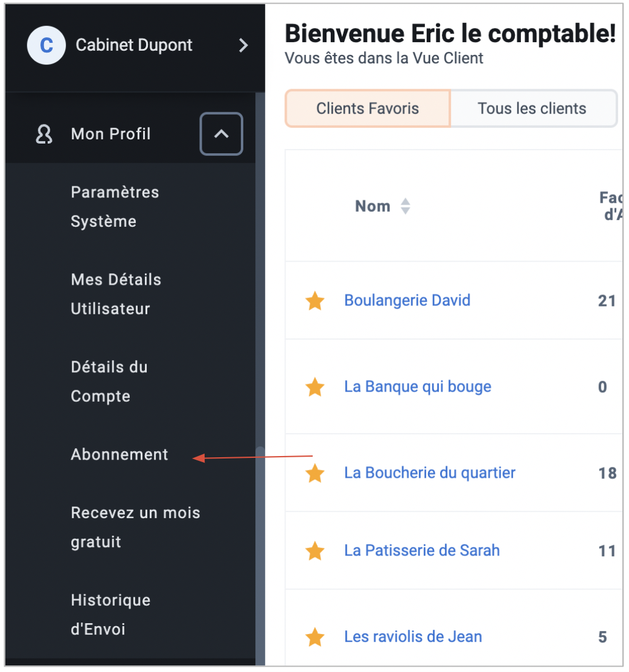629x672 pixels.
Task: Select the Clients Favoris tab
Action: point(368,109)
